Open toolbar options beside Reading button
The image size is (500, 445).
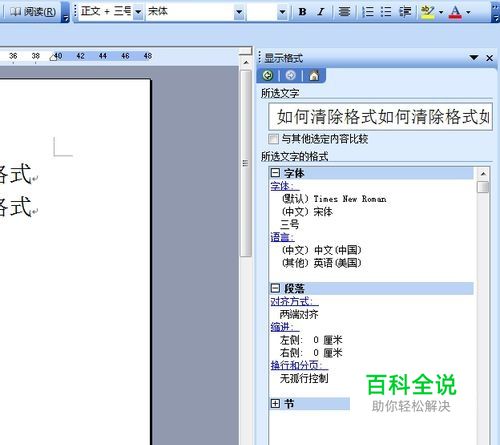pos(66,12)
